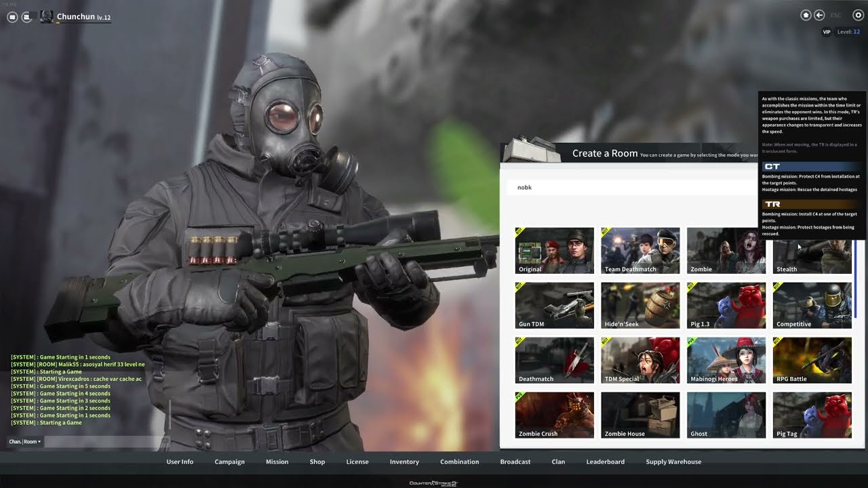This screenshot has width=868, height=488.
Task: Open the Clan menu
Action: tap(558, 462)
